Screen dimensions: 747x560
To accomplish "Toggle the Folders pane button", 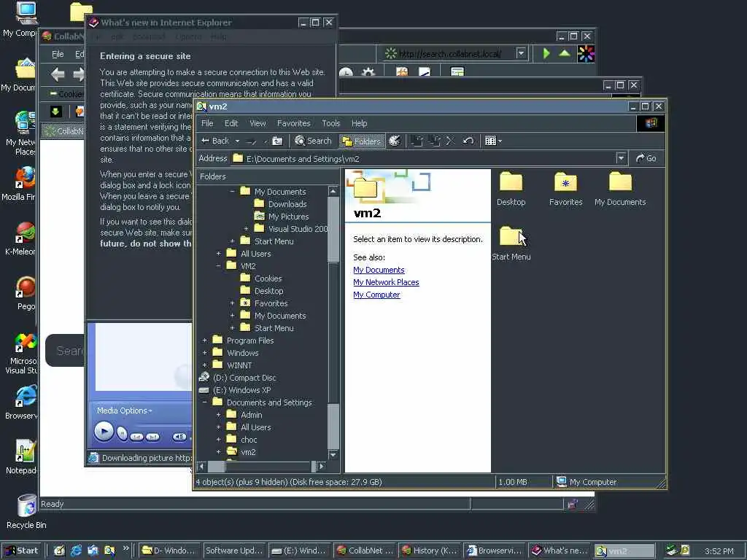I will (362, 141).
